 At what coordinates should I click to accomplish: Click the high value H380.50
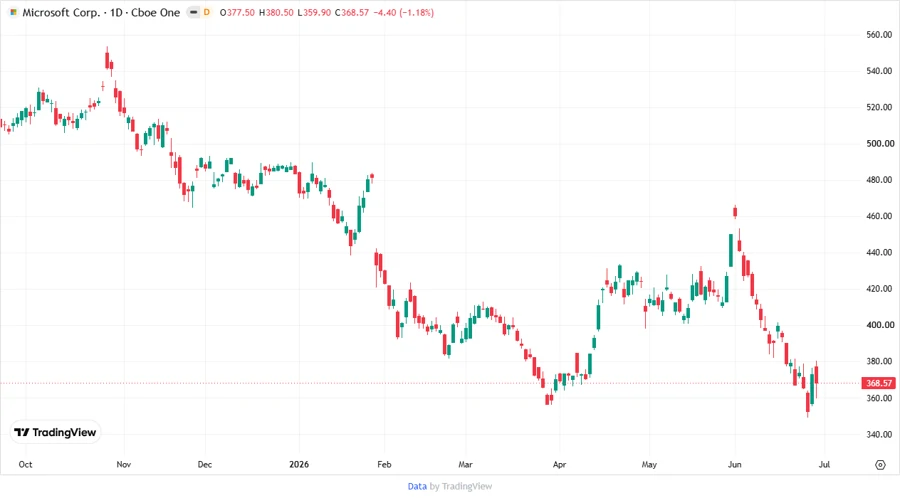276,12
